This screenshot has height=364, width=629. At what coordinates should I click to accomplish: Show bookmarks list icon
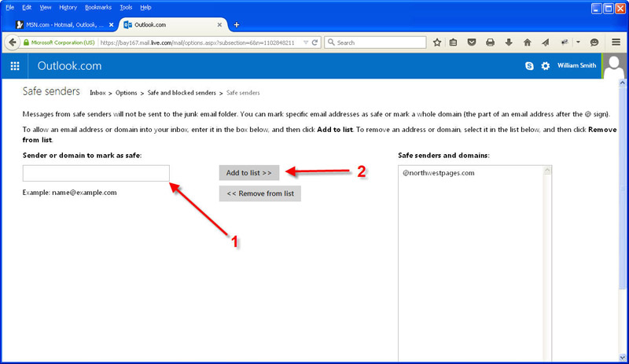tap(454, 42)
